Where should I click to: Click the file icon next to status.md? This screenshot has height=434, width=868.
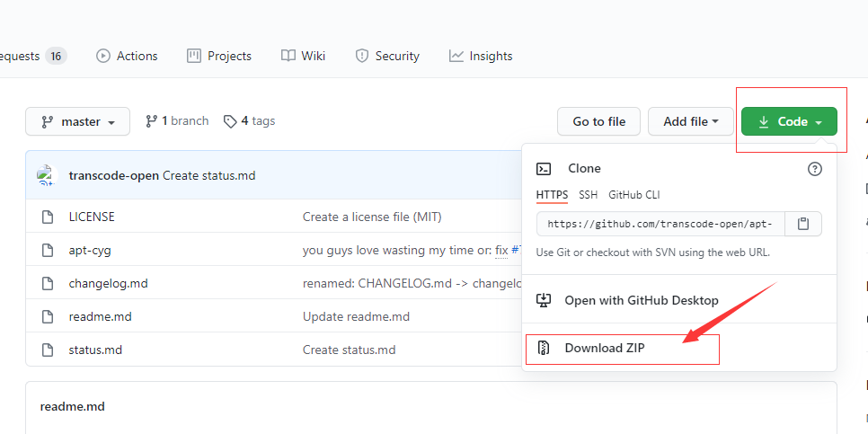(48, 350)
